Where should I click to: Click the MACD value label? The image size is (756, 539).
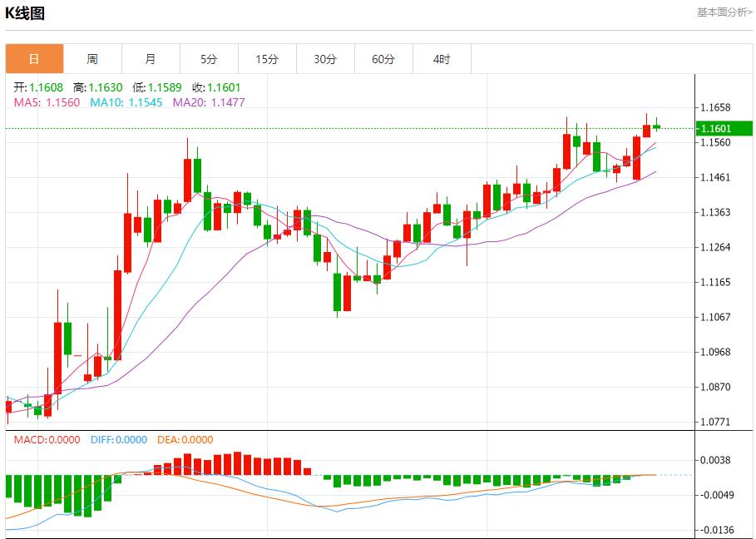coord(47,440)
